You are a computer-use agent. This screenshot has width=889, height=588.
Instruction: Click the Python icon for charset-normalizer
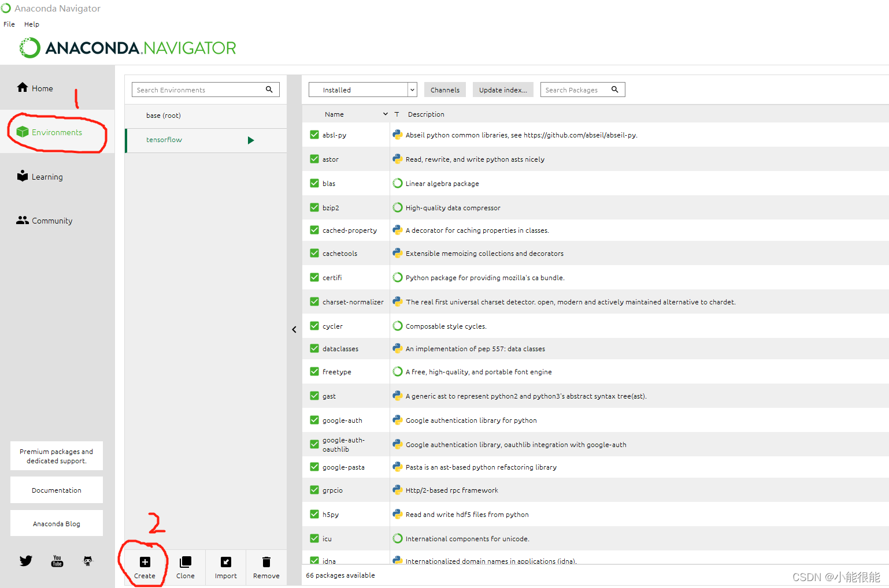(x=398, y=302)
